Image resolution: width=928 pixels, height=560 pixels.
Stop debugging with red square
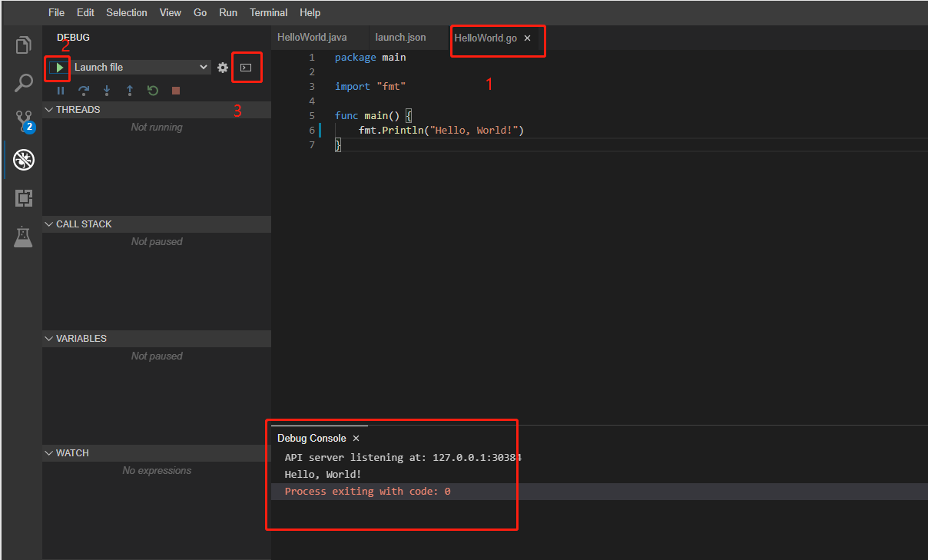point(176,91)
